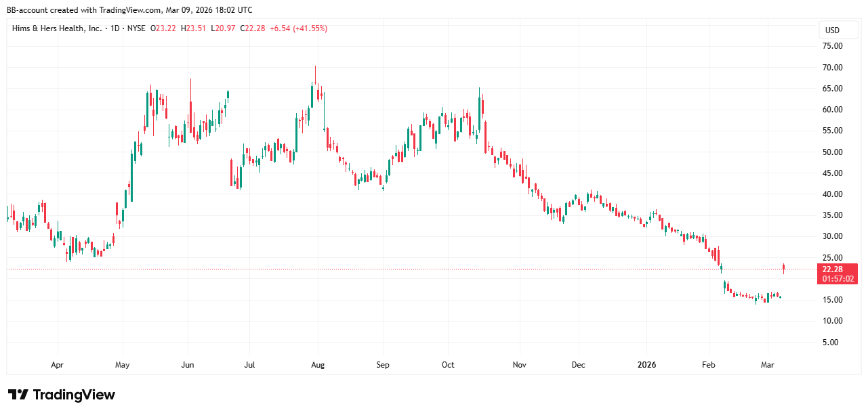Click the 50.00 price scale label
Screen dimensions: 868x415
click(x=833, y=152)
